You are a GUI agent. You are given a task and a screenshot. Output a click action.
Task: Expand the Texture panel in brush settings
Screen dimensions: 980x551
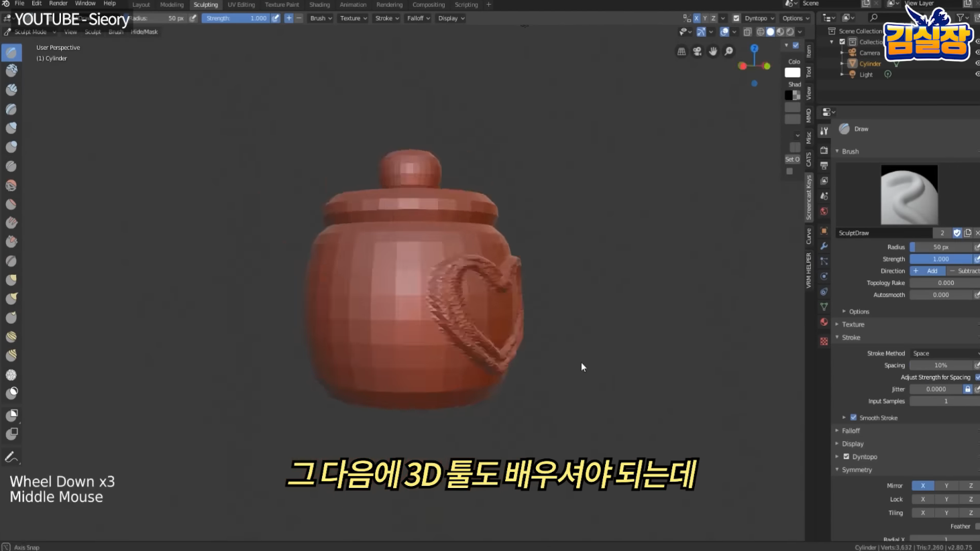(853, 324)
